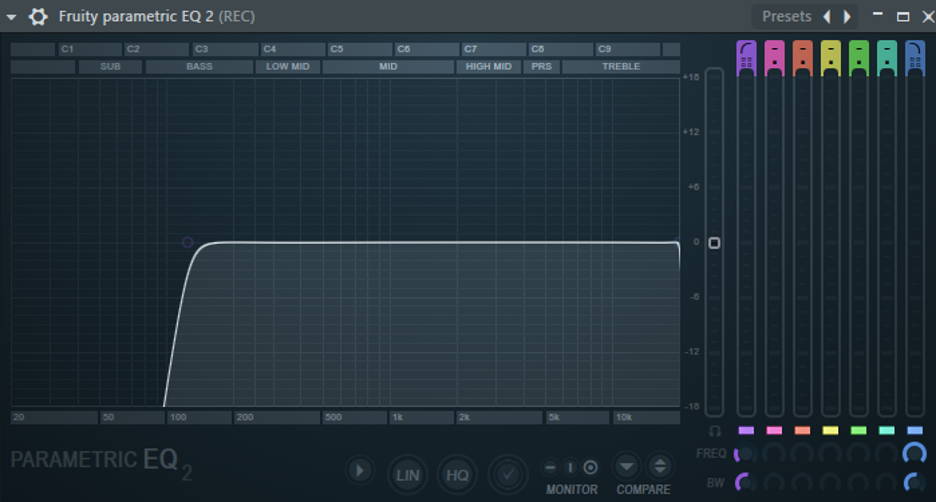Click the 10k frequency label on bottom axis
Screen dimensions: 936x502
[x=624, y=417]
